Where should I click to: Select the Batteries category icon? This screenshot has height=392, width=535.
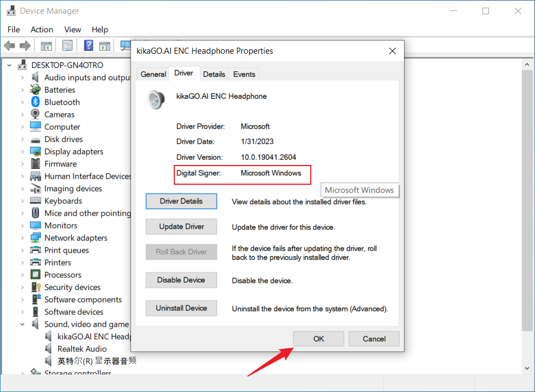pyautogui.click(x=35, y=90)
